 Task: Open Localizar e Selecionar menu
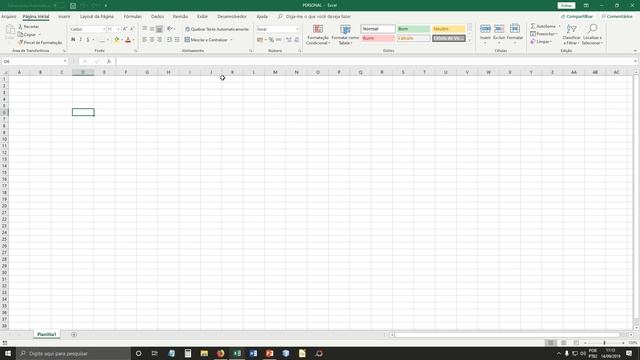(592, 35)
